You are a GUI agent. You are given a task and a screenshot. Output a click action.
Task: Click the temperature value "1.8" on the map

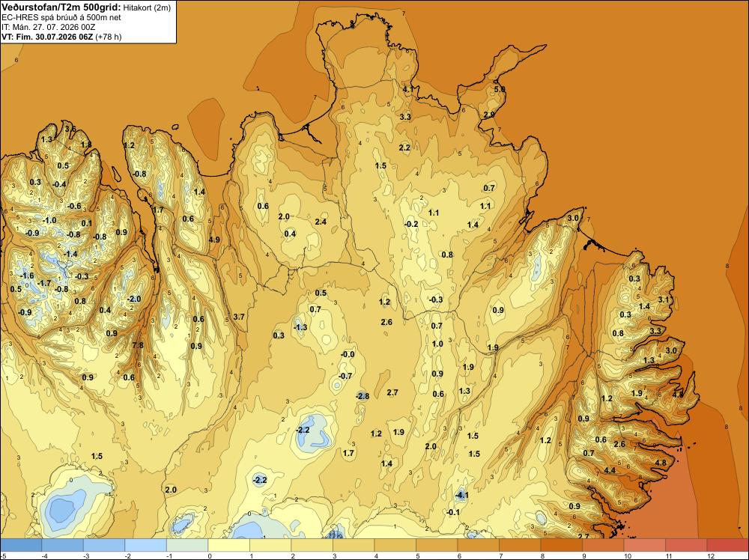coord(86,144)
